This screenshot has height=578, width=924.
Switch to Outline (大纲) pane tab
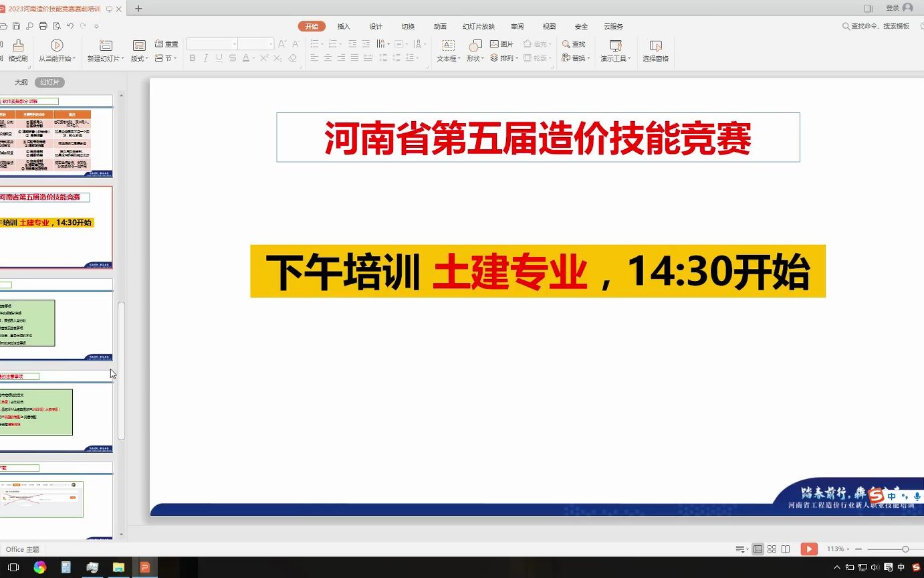coord(21,82)
